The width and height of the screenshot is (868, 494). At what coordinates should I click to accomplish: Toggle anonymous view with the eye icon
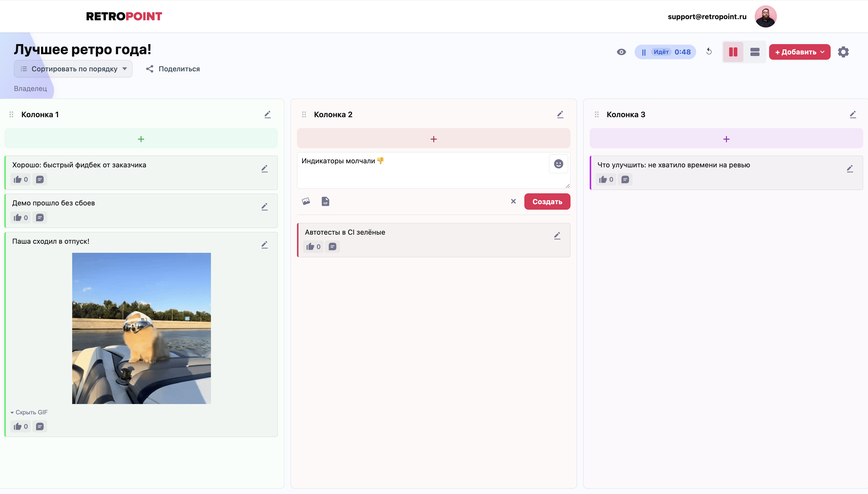(621, 52)
